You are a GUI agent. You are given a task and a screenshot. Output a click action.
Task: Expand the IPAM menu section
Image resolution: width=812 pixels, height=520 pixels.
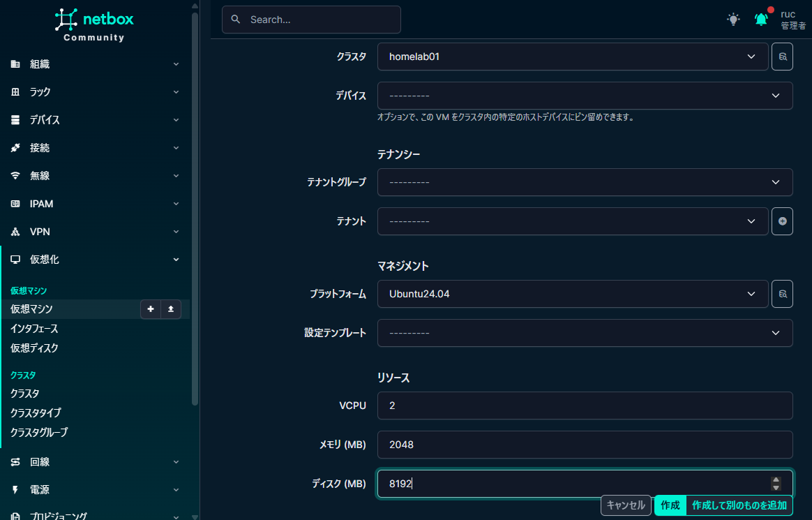coord(176,204)
